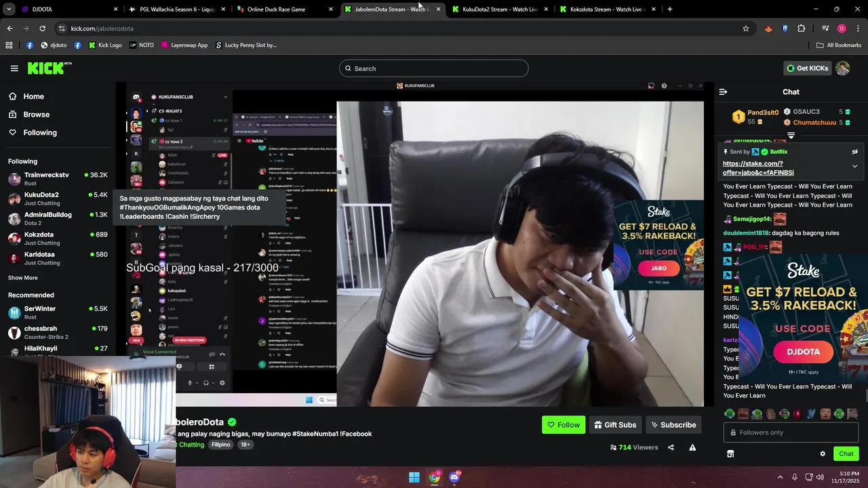Screen dimensions: 868x488
Task: Open the browser extensions puzzle icon
Action: pos(801,28)
